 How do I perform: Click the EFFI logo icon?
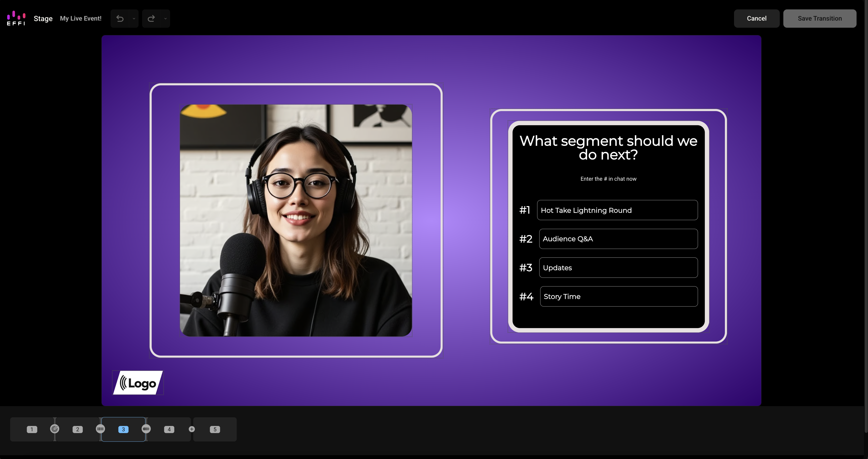(x=16, y=18)
